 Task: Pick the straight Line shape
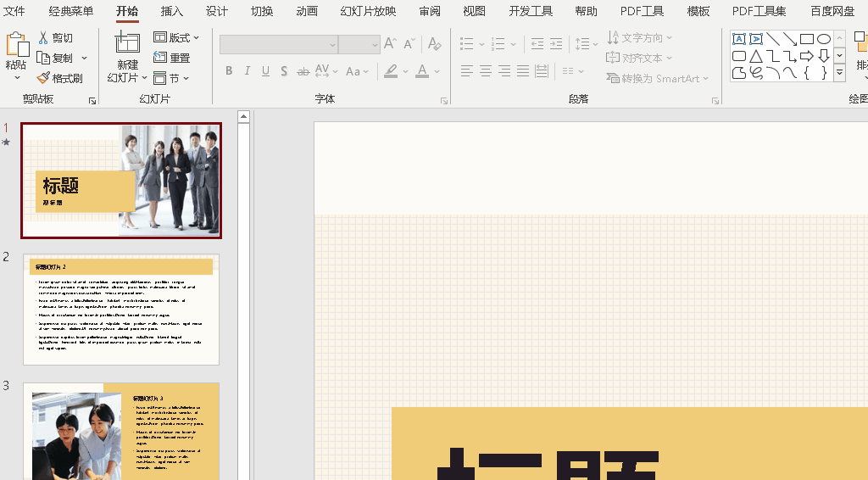pyautogui.click(x=773, y=39)
